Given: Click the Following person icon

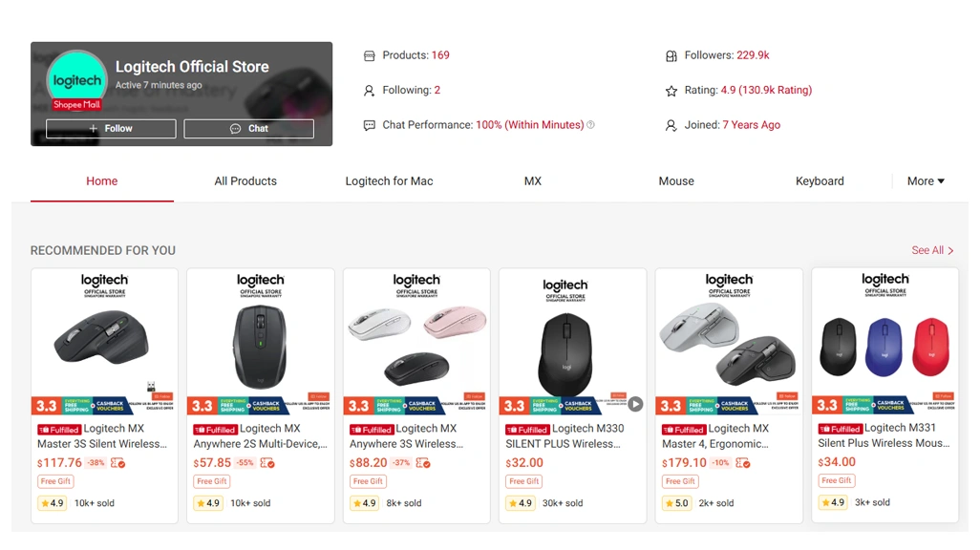Looking at the screenshot, I should click(370, 90).
